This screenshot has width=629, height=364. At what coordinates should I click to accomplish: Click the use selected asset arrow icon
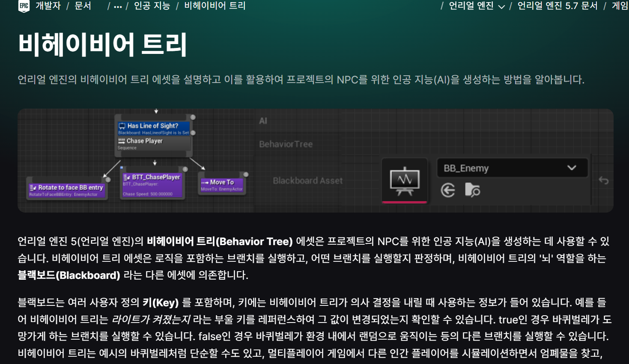pyautogui.click(x=448, y=190)
